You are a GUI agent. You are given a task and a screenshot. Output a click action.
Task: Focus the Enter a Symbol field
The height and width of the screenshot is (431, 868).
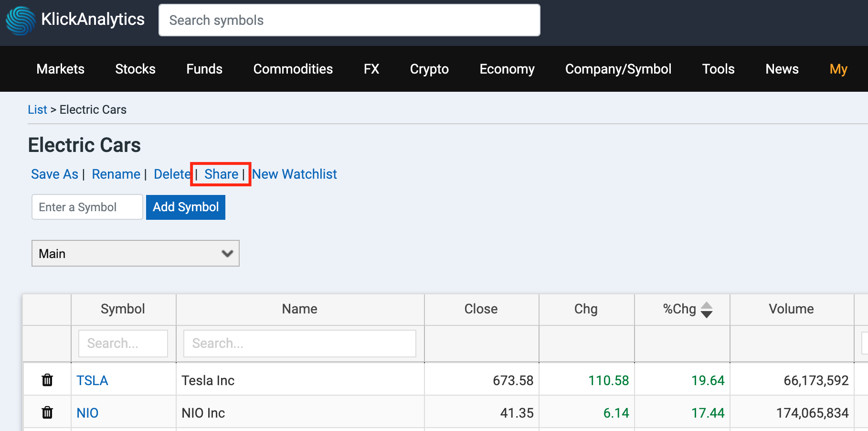(87, 207)
